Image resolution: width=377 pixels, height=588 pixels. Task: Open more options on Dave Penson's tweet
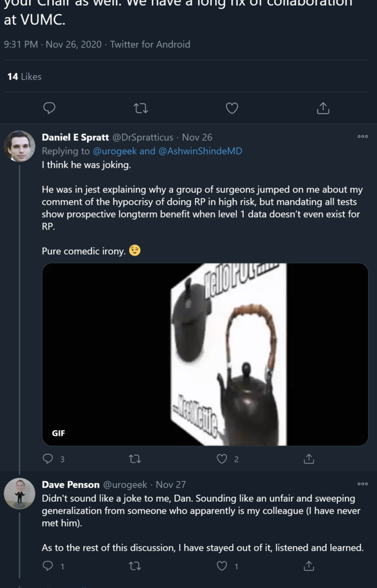pos(363,484)
